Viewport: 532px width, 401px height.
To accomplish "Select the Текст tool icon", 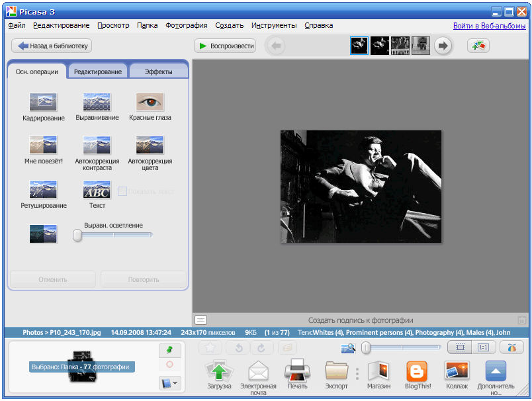I will (x=97, y=190).
